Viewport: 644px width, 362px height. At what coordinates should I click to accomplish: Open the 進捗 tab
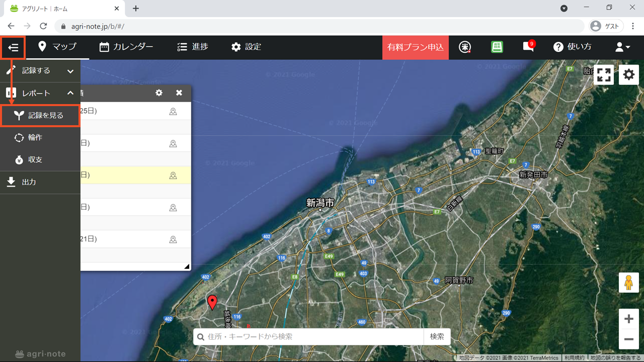tap(193, 47)
